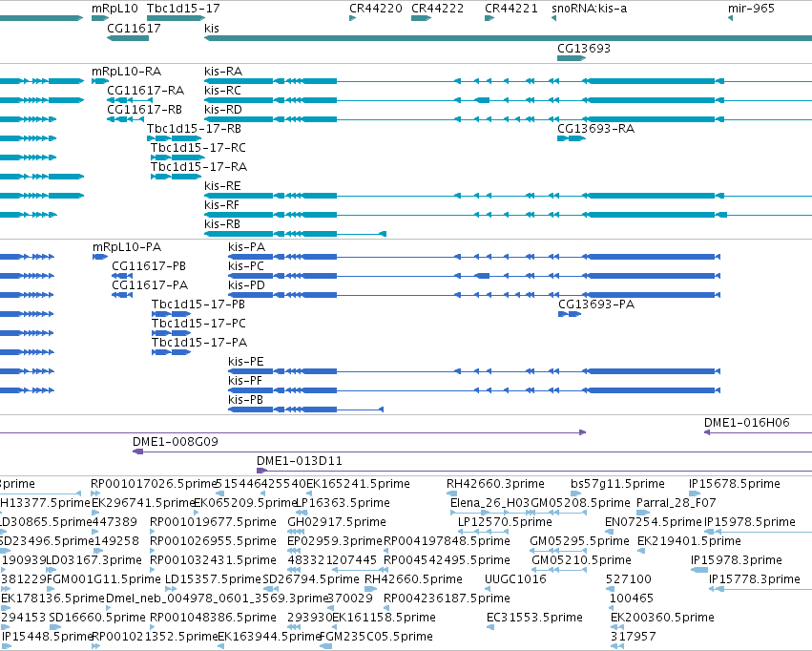Screen dimensions: 812x651
Task: Select the bs57g11.5prime EST label
Action: [617, 483]
